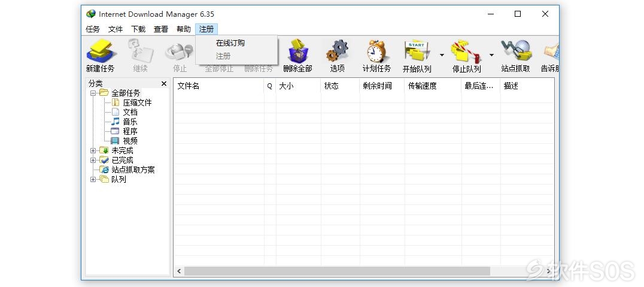Open the 任务 menu
The height and width of the screenshot is (287, 644).
93,29
